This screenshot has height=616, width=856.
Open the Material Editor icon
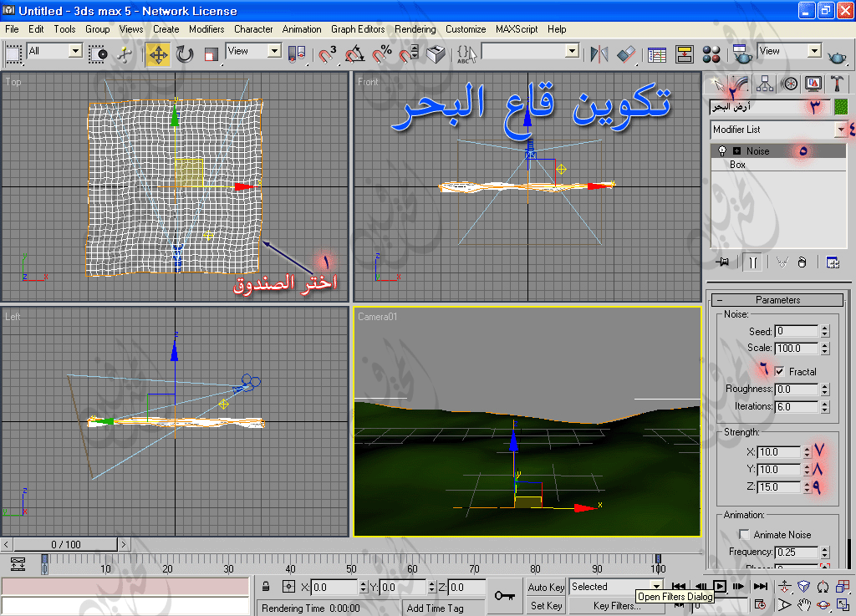pos(711,54)
